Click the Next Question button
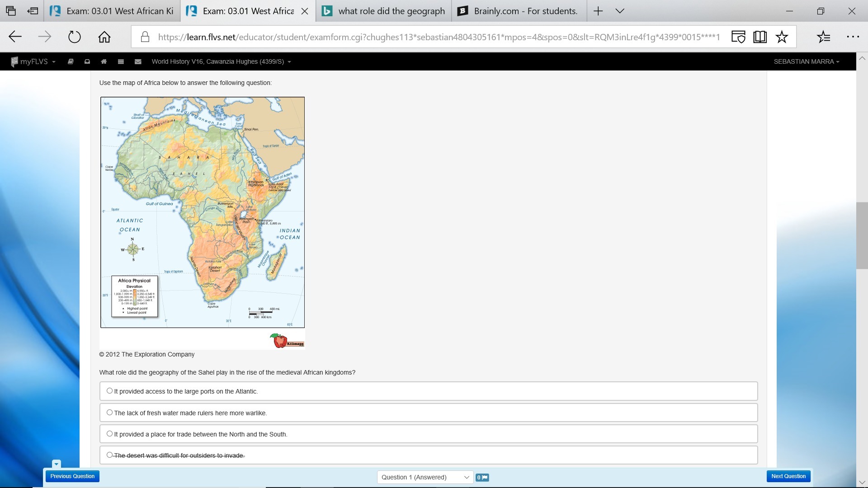Viewport: 868px width, 488px height. (x=788, y=476)
